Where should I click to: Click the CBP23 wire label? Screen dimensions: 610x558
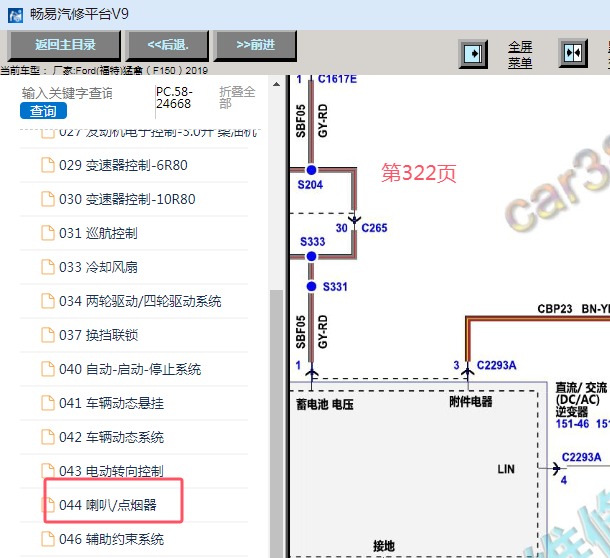(x=555, y=309)
